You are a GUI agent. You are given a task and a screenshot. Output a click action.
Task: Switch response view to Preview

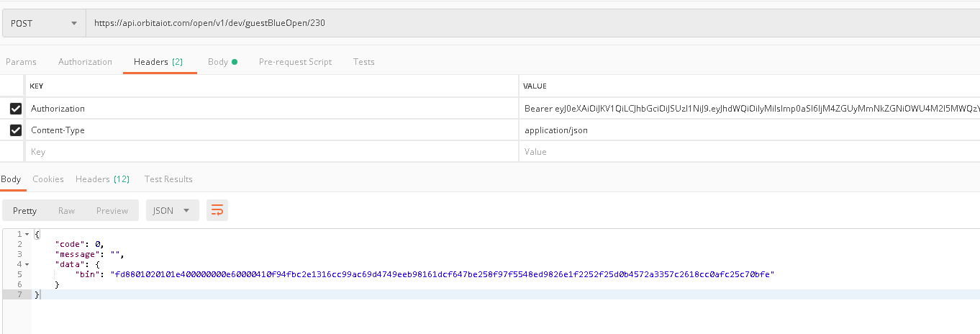112,210
